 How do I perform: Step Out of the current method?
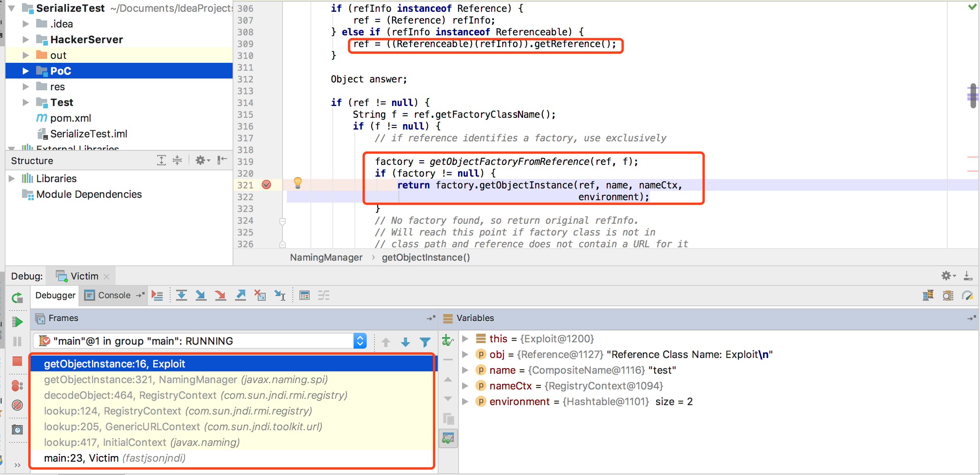pyautogui.click(x=240, y=295)
